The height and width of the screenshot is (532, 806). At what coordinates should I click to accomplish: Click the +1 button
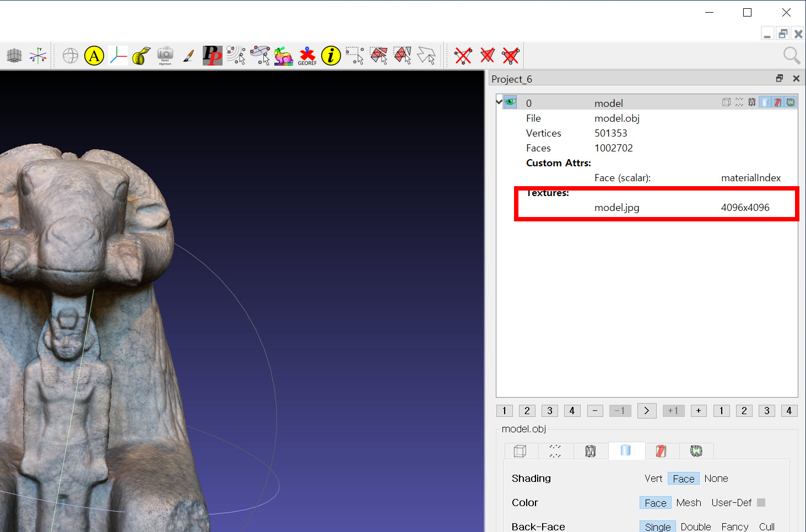coord(673,411)
